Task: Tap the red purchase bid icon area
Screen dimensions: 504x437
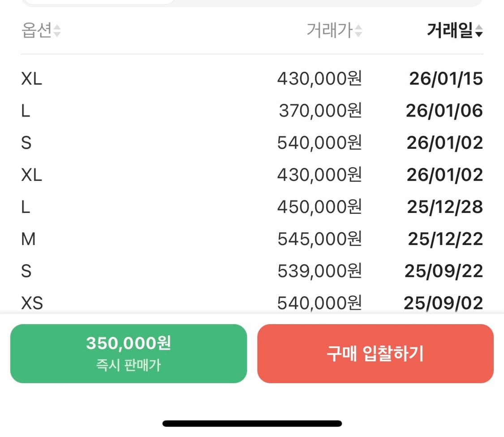Action: click(375, 354)
